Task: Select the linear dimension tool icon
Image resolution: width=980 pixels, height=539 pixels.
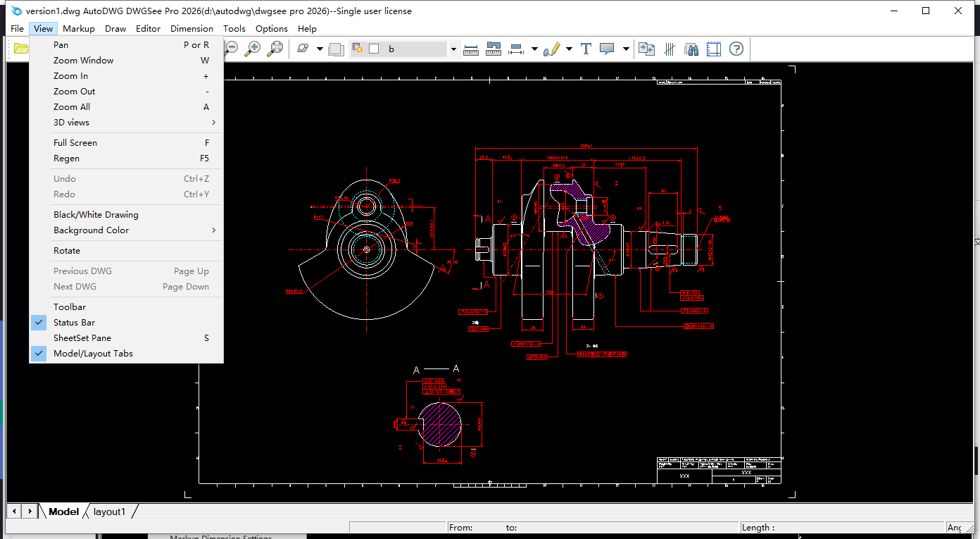Action: [516, 49]
